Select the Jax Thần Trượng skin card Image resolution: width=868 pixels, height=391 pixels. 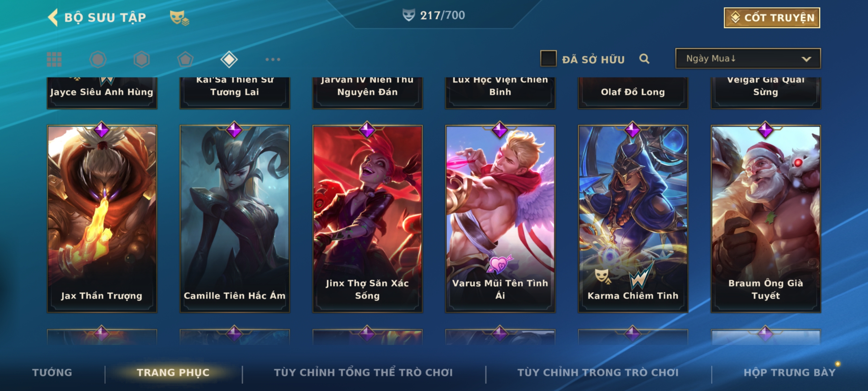[102, 219]
